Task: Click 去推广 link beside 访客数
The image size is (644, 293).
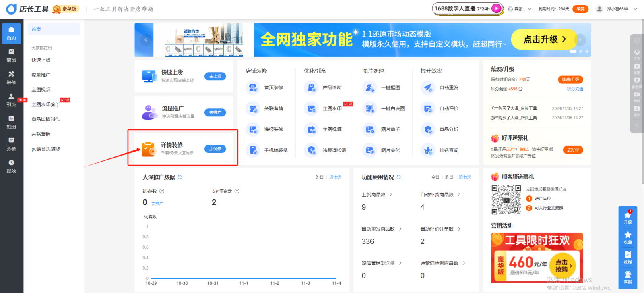Action: [x=157, y=204]
